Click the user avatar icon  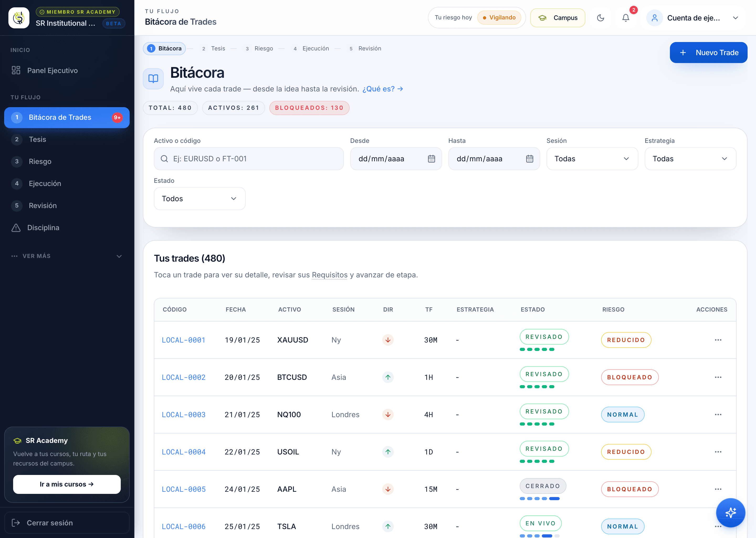[654, 18]
